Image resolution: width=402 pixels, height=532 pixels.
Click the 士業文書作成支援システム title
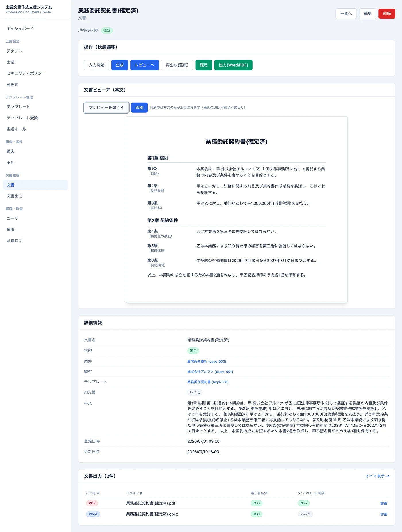pyautogui.click(x=29, y=7)
